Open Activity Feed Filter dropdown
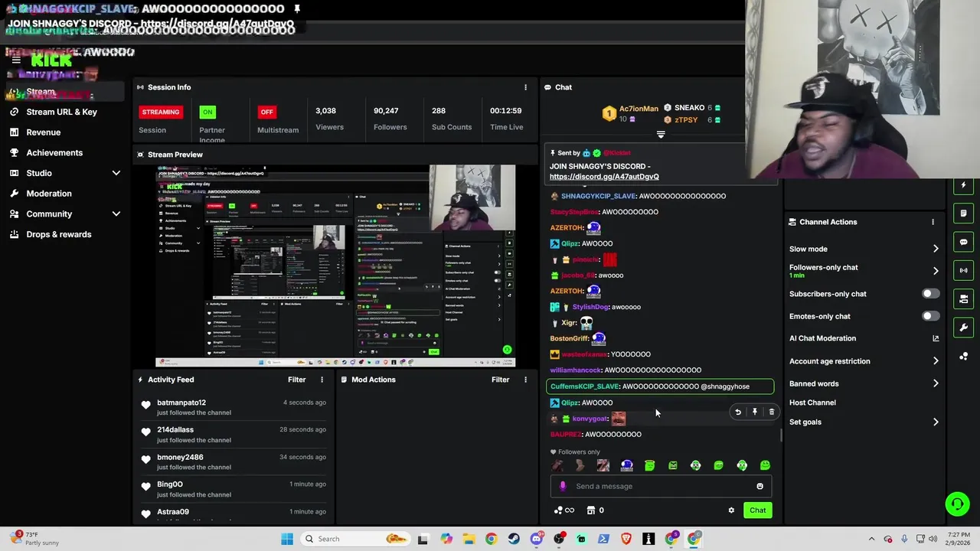 tap(296, 380)
